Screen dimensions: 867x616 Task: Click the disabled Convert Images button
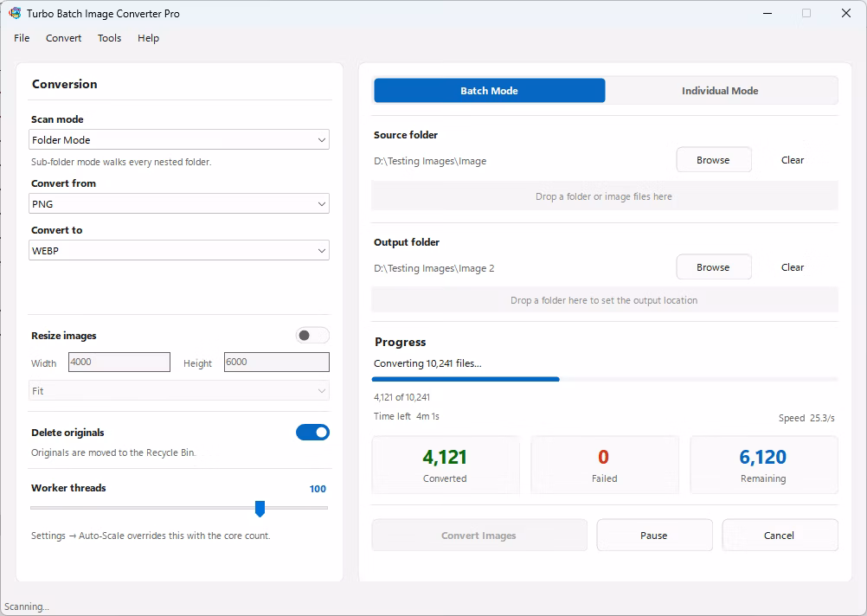click(479, 536)
